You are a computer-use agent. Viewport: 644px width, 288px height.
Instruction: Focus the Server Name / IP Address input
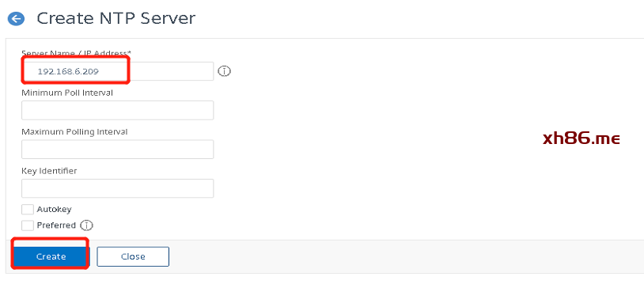tap(117, 71)
